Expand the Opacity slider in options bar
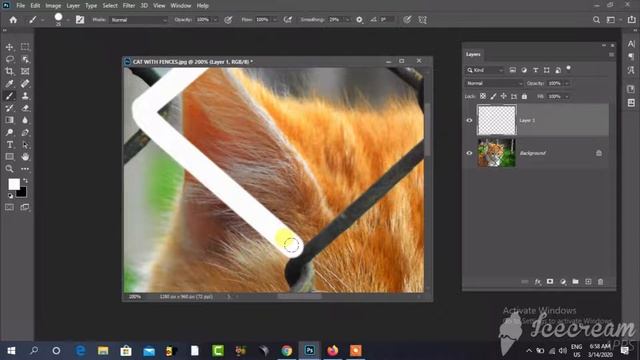This screenshot has width=640, height=360. pyautogui.click(x=216, y=20)
